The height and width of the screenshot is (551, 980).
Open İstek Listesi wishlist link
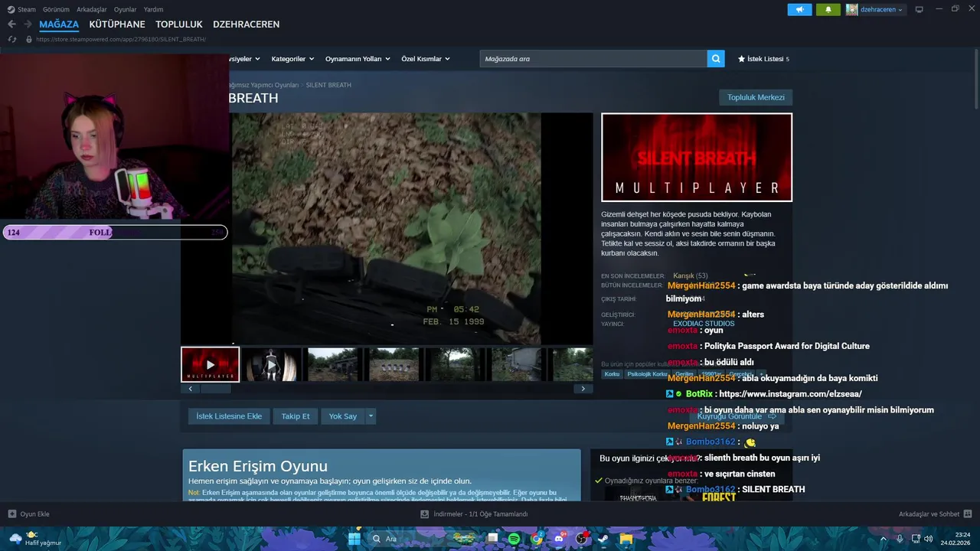763,59
